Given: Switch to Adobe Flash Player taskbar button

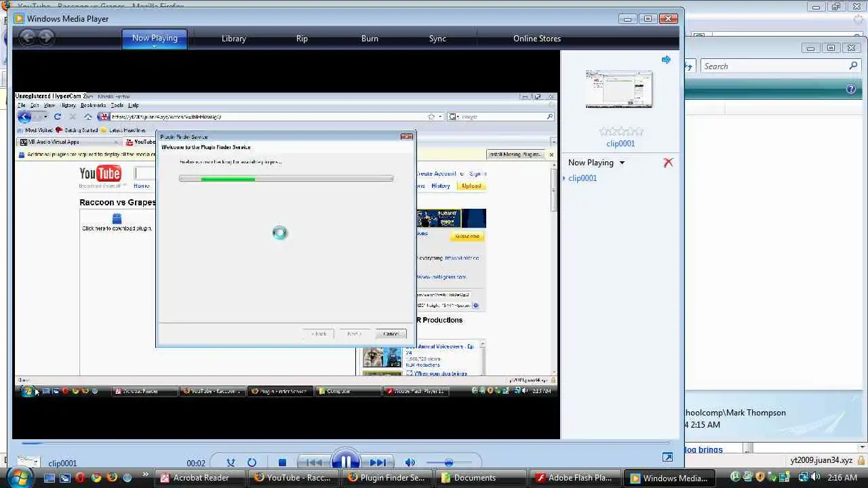Looking at the screenshot, I should point(575,478).
